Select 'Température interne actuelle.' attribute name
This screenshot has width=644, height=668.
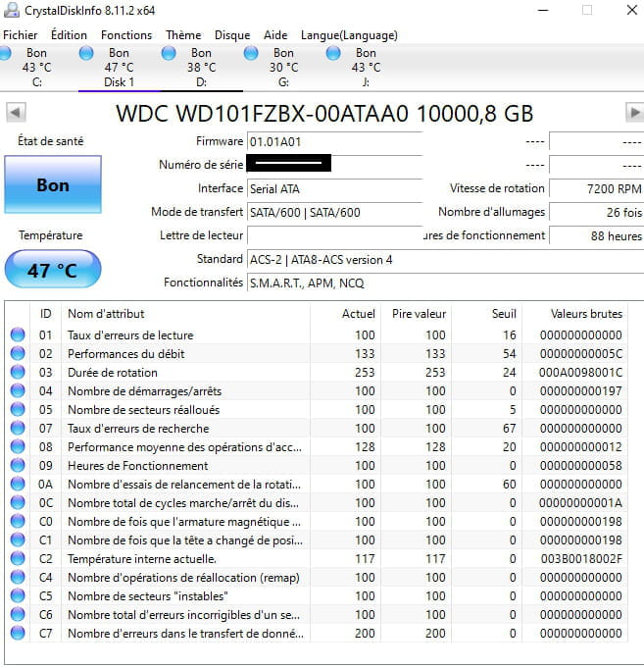click(142, 559)
